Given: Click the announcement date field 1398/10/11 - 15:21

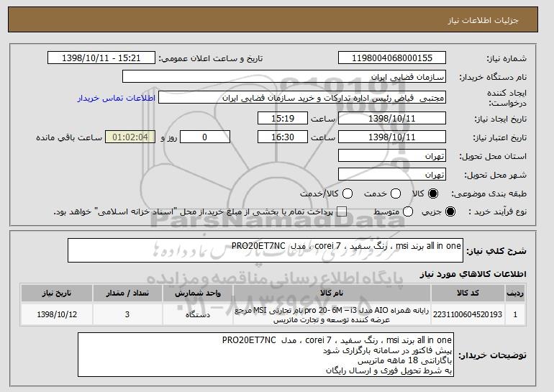Looking at the screenshot, I should [x=101, y=58].
